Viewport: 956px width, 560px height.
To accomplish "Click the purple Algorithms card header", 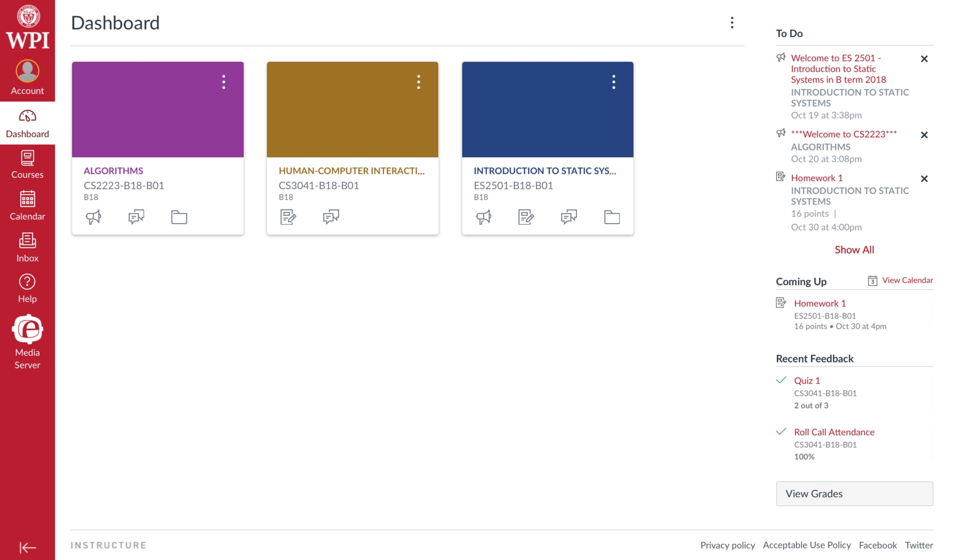I will (158, 110).
